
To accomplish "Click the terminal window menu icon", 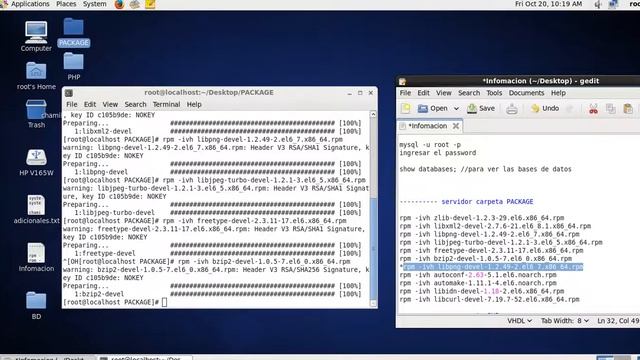I will point(69,93).
